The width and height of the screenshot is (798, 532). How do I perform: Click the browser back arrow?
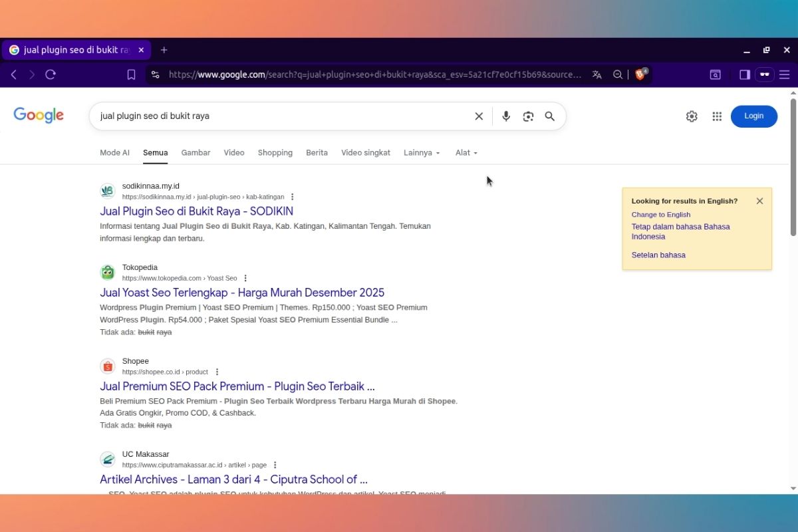[14, 74]
